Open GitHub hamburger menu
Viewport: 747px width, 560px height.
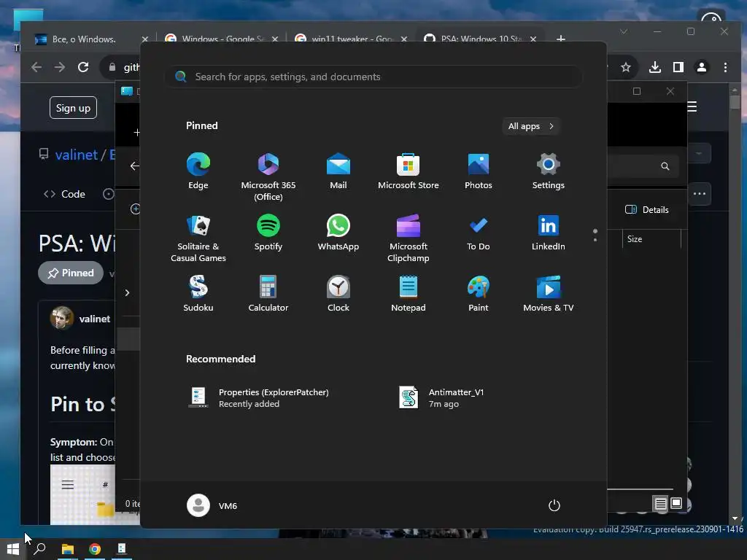(692, 106)
